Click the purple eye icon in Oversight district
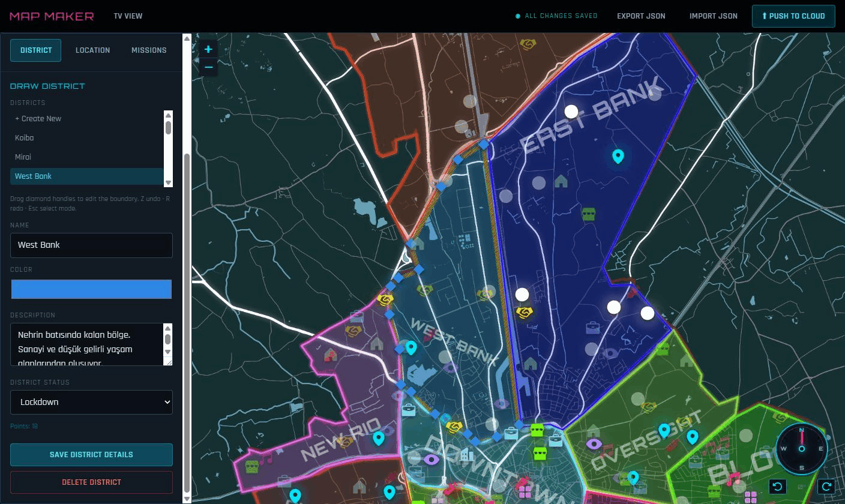 pyautogui.click(x=594, y=444)
